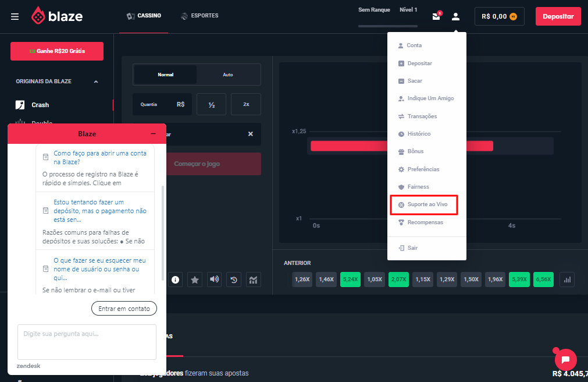The height and width of the screenshot is (382, 588).
Task: Click the green previous result 6,56X
Action: pyautogui.click(x=543, y=280)
